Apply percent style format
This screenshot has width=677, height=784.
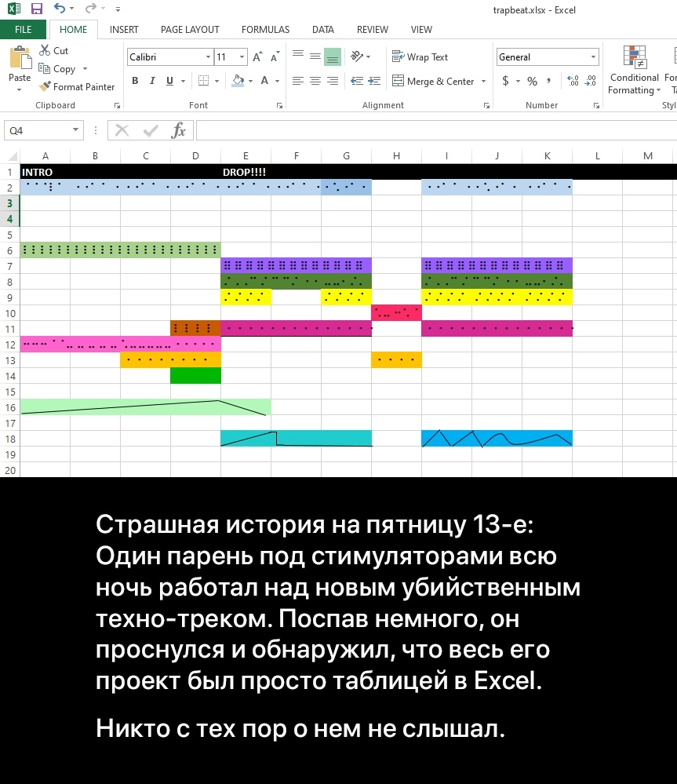(533, 81)
